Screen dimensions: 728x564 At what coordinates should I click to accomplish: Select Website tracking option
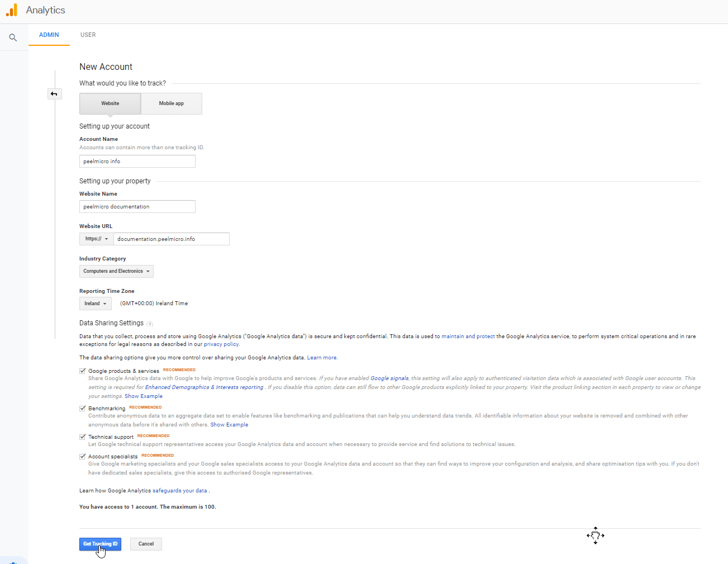tap(110, 103)
